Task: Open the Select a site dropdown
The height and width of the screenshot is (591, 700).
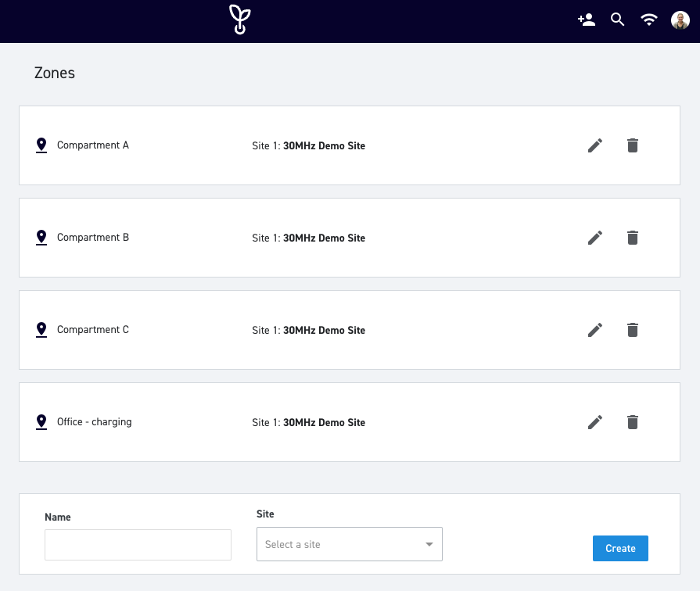Action: (350, 544)
